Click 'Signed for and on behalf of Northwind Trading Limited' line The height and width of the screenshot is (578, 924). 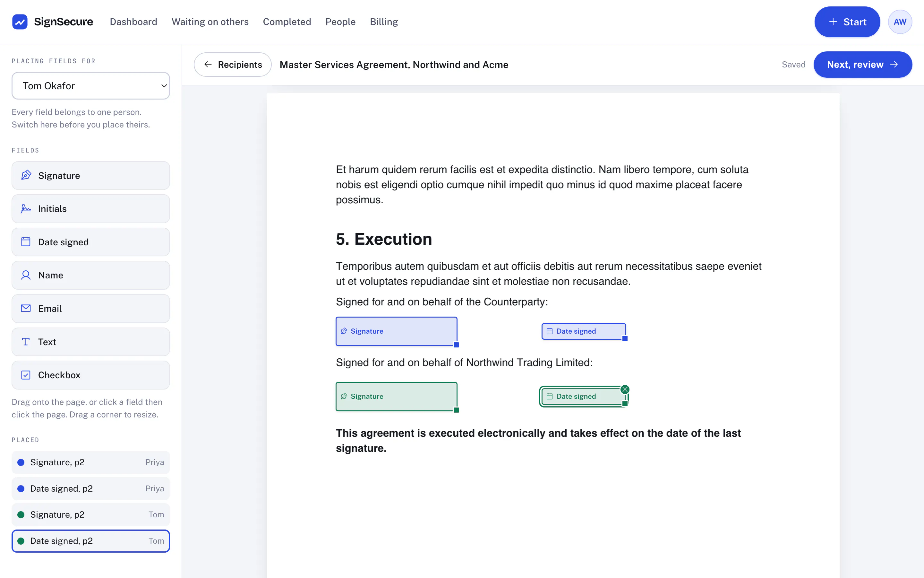tap(464, 363)
